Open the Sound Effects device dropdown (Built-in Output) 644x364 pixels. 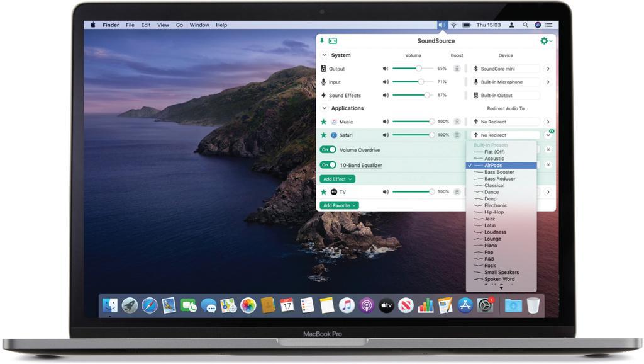tap(505, 95)
